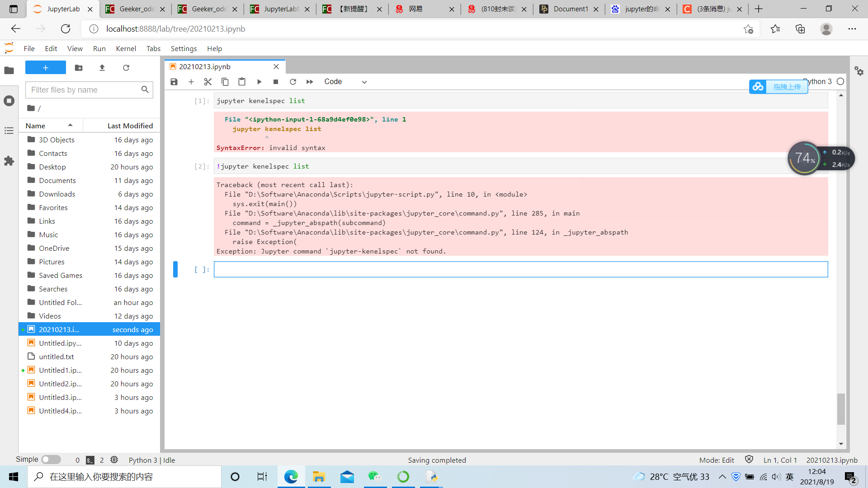Create a new folder icon in file browser
Image resolution: width=868 pixels, height=488 pixels.
click(79, 68)
